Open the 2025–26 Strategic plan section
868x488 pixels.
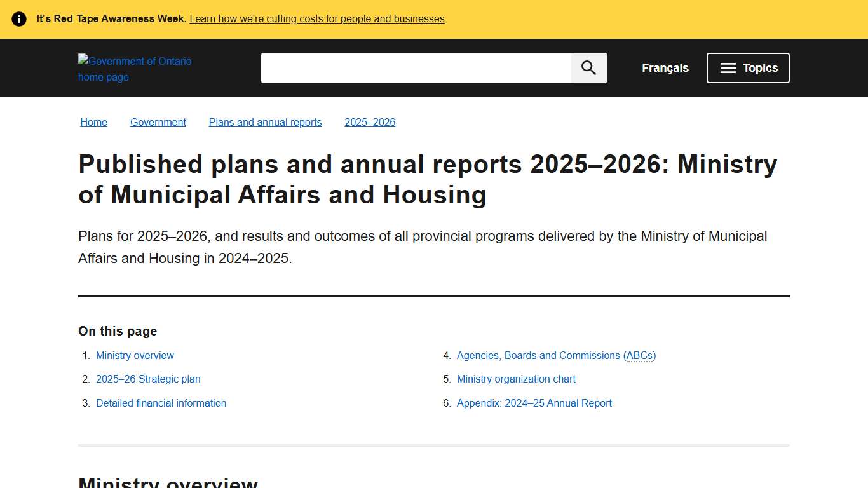(148, 379)
